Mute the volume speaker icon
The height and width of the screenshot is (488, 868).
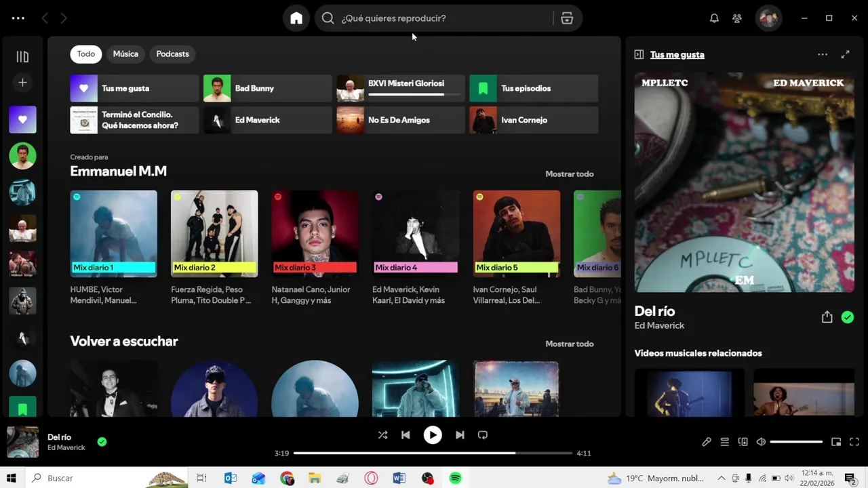coord(761,442)
